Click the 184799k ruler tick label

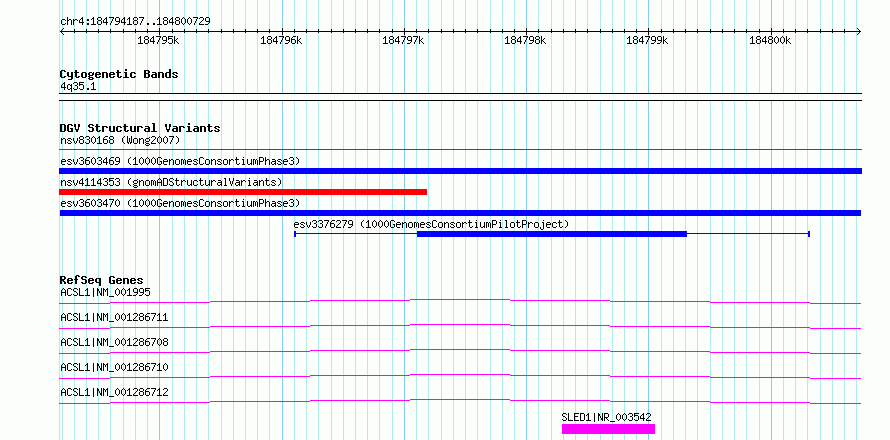647,40
